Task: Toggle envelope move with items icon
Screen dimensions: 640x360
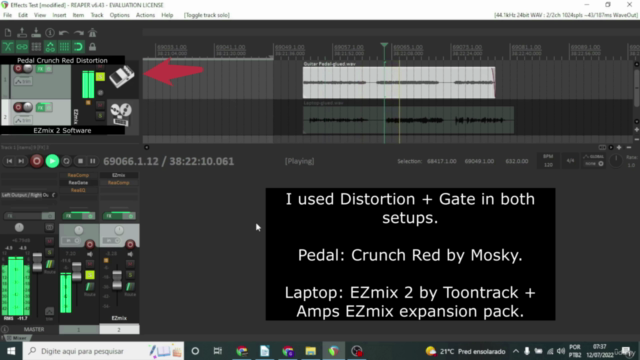Action: pyautogui.click(x=50, y=47)
